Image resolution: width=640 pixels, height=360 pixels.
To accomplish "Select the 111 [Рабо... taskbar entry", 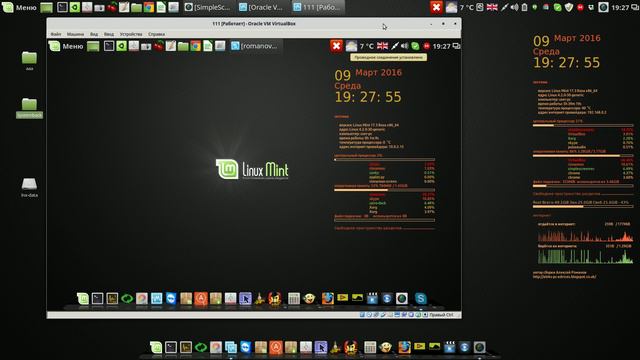I will coord(317,7).
